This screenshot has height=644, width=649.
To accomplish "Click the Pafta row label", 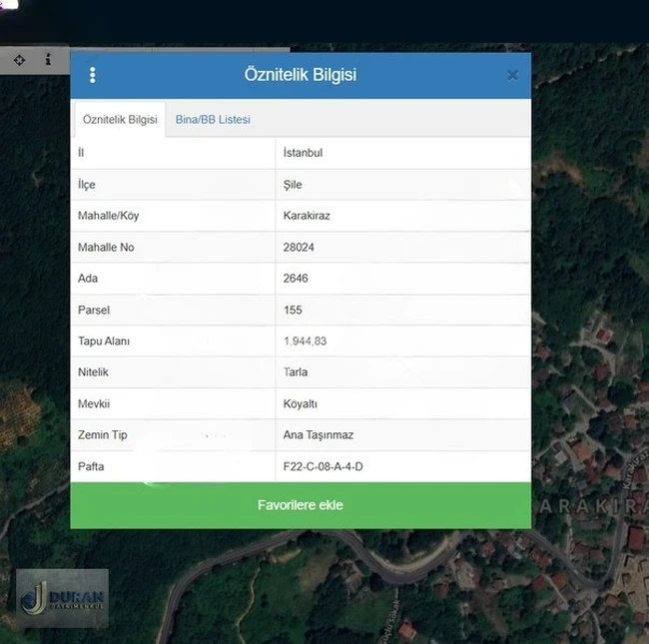I will (x=91, y=466).
